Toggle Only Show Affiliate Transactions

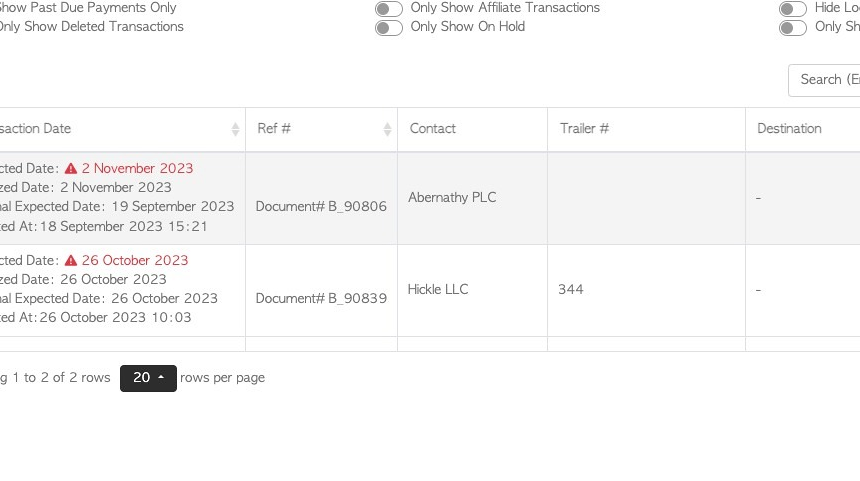pyautogui.click(x=389, y=9)
